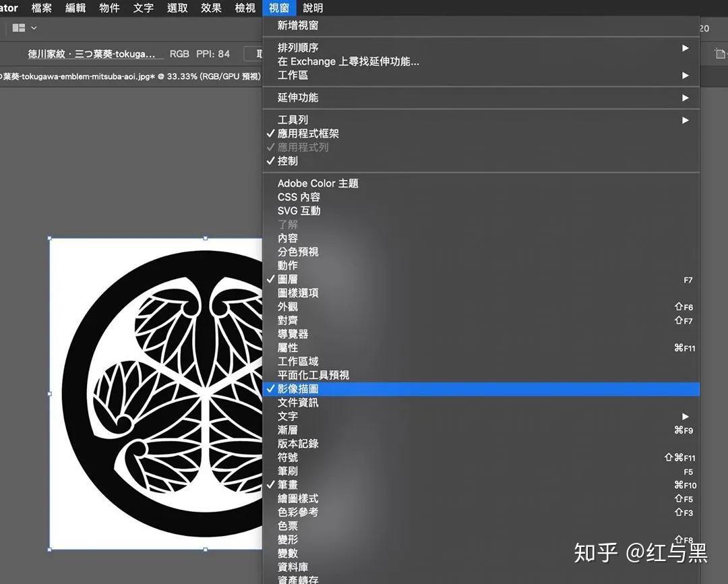Open the 選取 menu
This screenshot has width=728, height=584.
click(x=177, y=8)
